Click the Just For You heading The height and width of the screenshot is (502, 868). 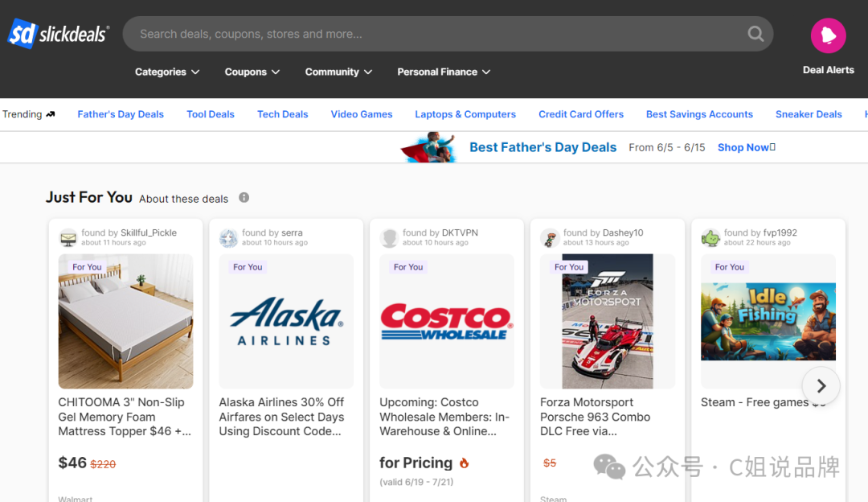(88, 197)
